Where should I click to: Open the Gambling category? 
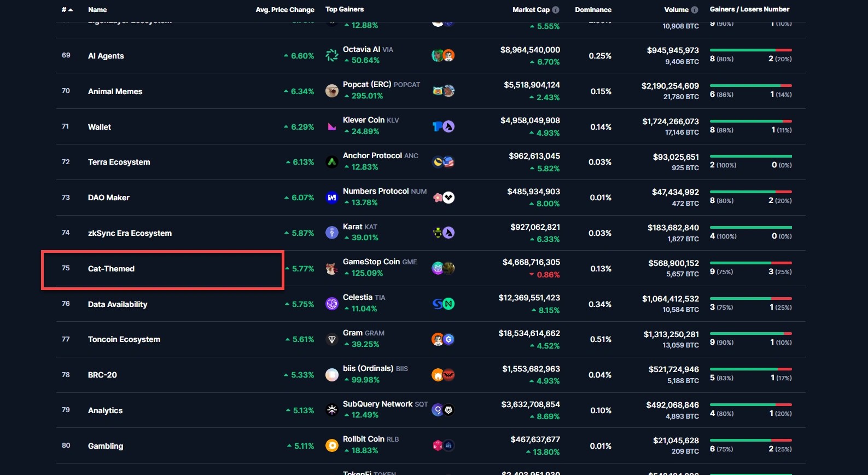106,446
